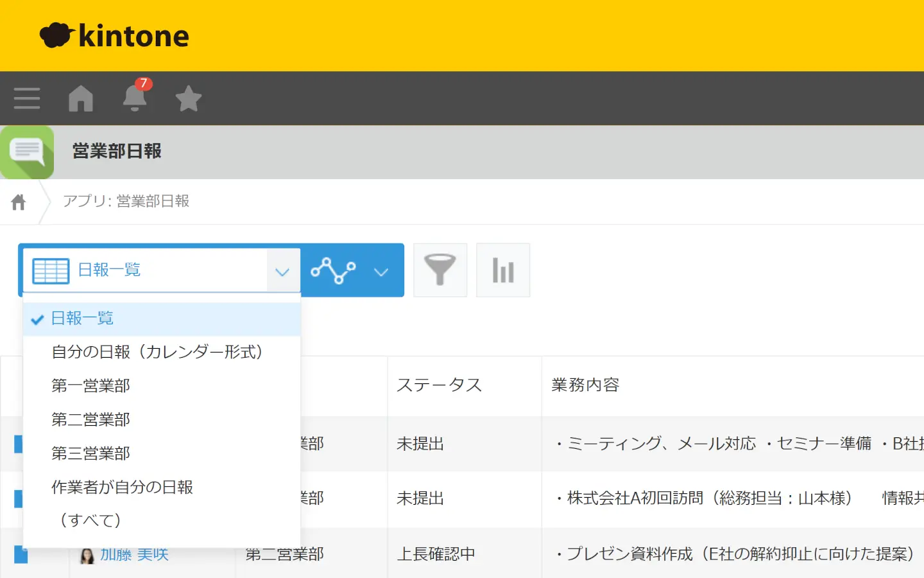The height and width of the screenshot is (578, 924).
Task: Click the 営業部日報 app speech-bubble icon
Action: (x=27, y=152)
